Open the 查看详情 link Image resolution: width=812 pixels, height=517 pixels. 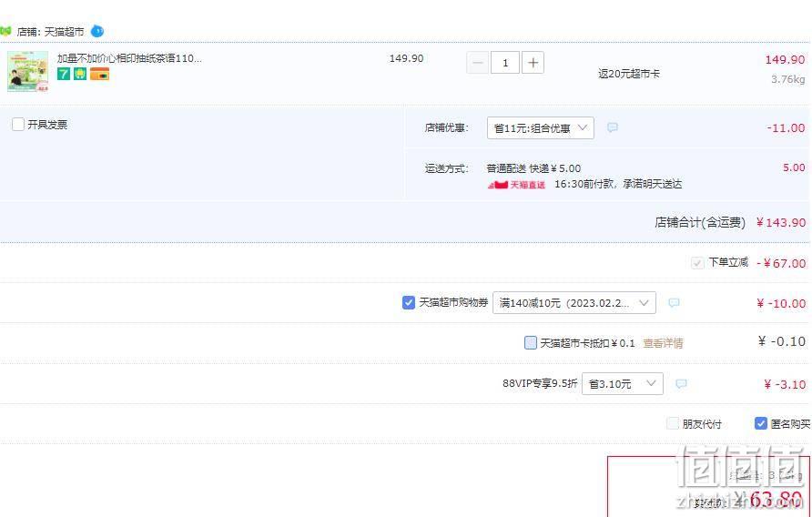663,343
